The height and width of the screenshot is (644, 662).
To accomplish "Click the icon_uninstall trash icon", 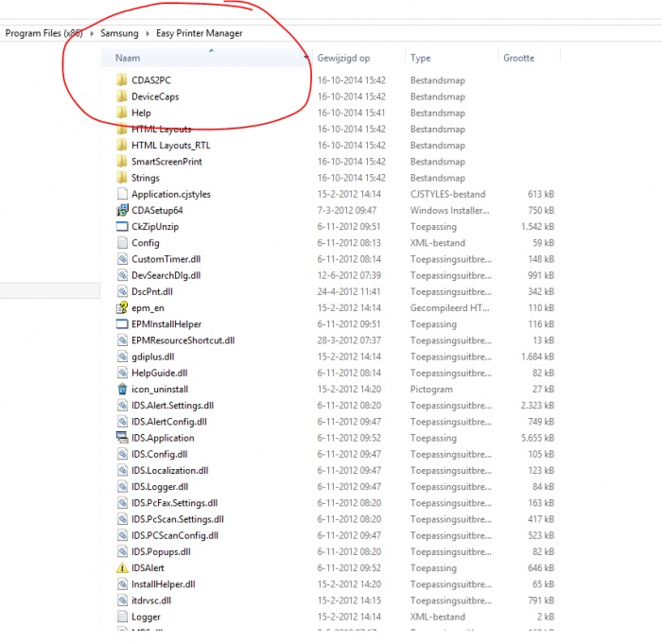I will click(122, 389).
